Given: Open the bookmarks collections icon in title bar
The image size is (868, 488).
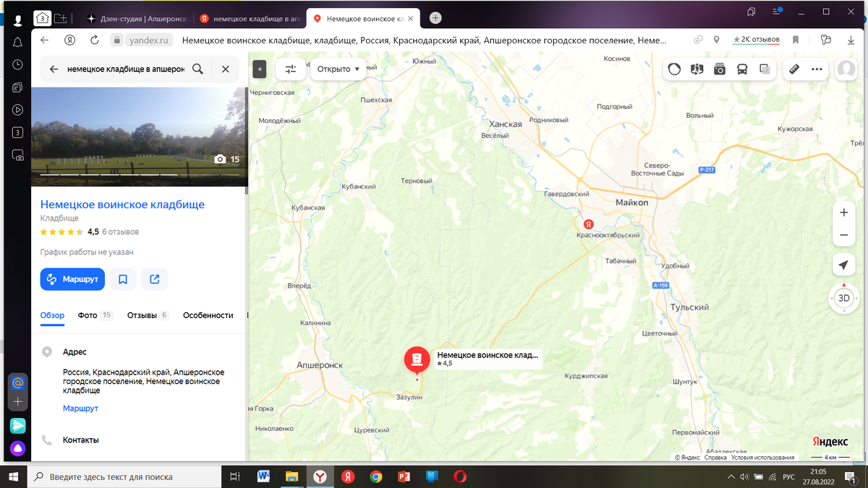Looking at the screenshot, I should coord(752,12).
